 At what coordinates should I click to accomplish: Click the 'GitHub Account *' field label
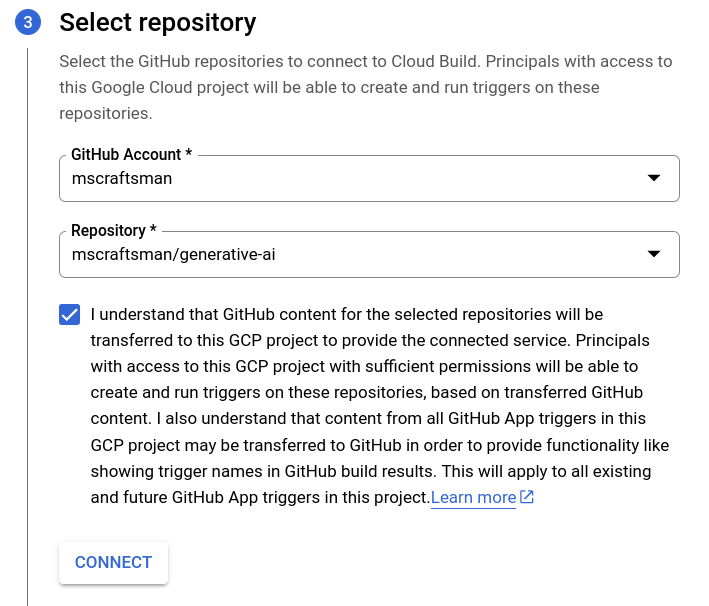click(x=132, y=154)
